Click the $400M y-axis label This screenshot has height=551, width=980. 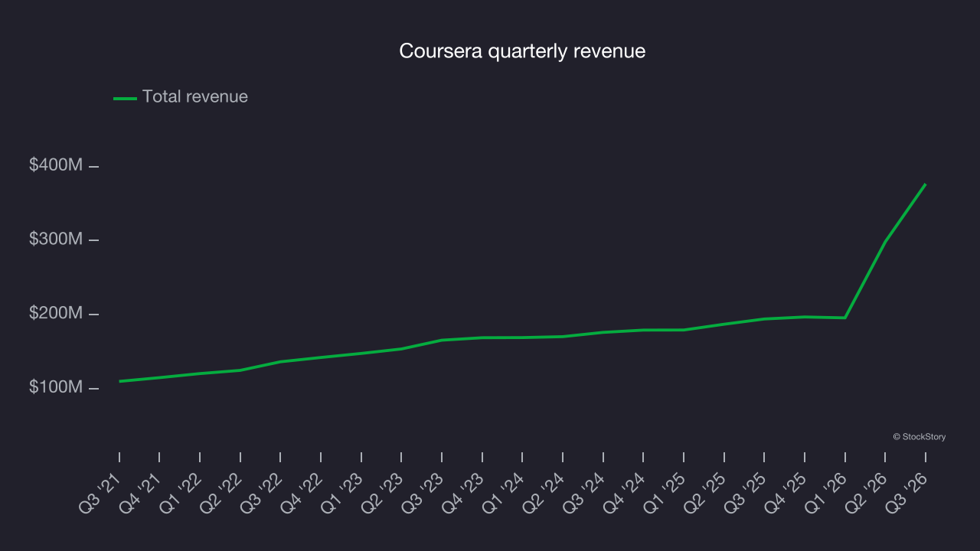click(56, 165)
